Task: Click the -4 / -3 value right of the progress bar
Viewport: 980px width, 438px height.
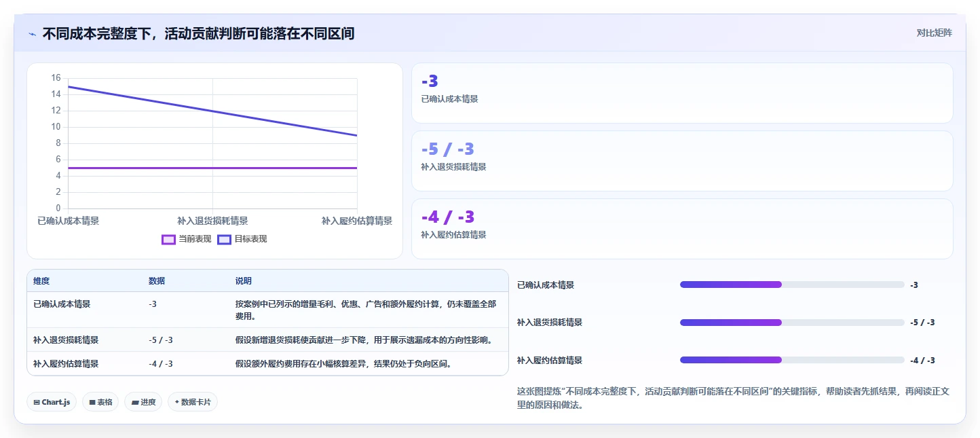Action: pos(922,361)
